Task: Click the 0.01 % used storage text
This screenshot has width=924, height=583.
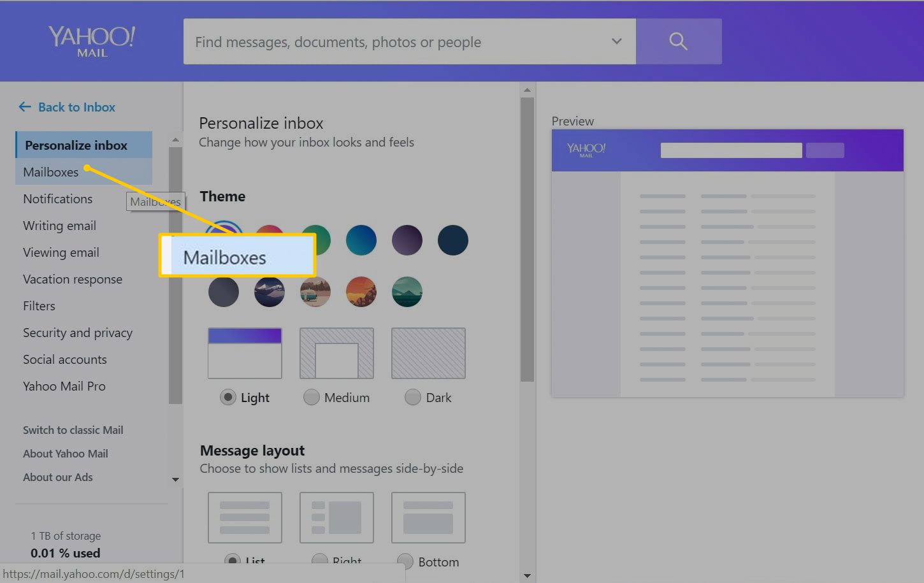Action: point(66,553)
